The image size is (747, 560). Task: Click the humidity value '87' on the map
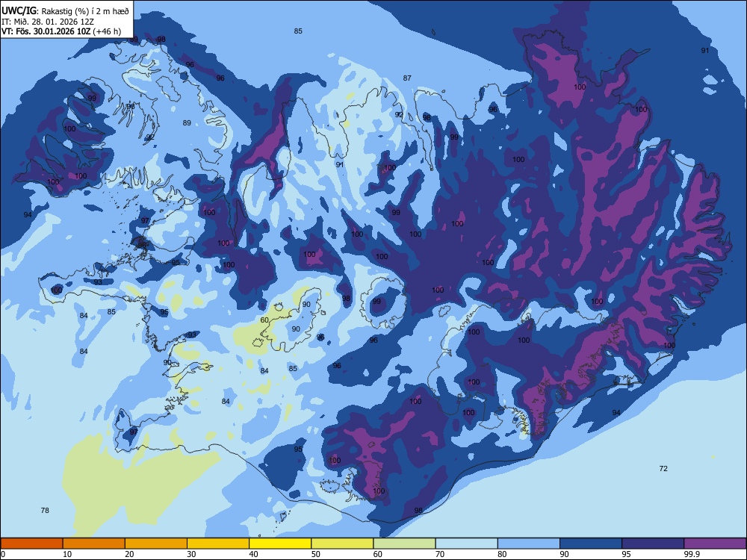point(407,78)
